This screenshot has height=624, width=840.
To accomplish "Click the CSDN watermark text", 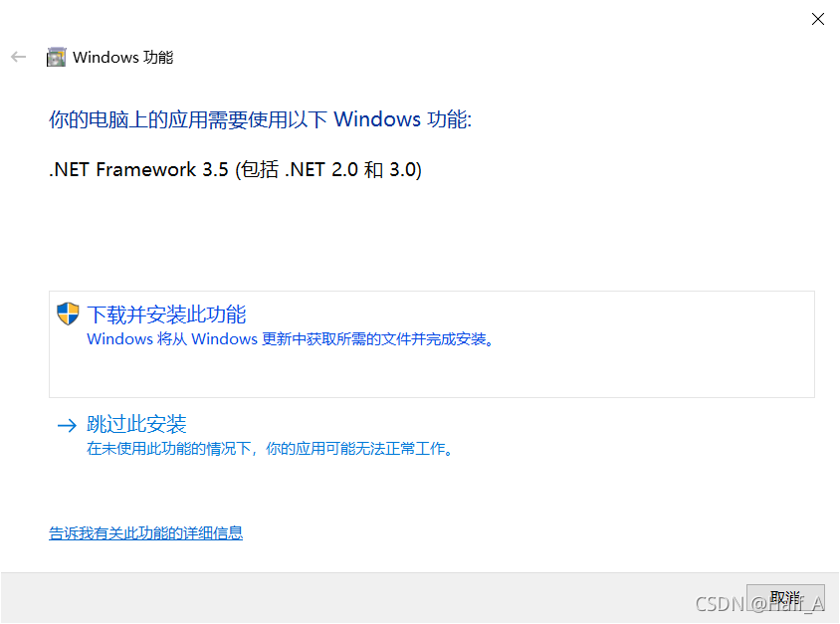I will pos(759,604).
